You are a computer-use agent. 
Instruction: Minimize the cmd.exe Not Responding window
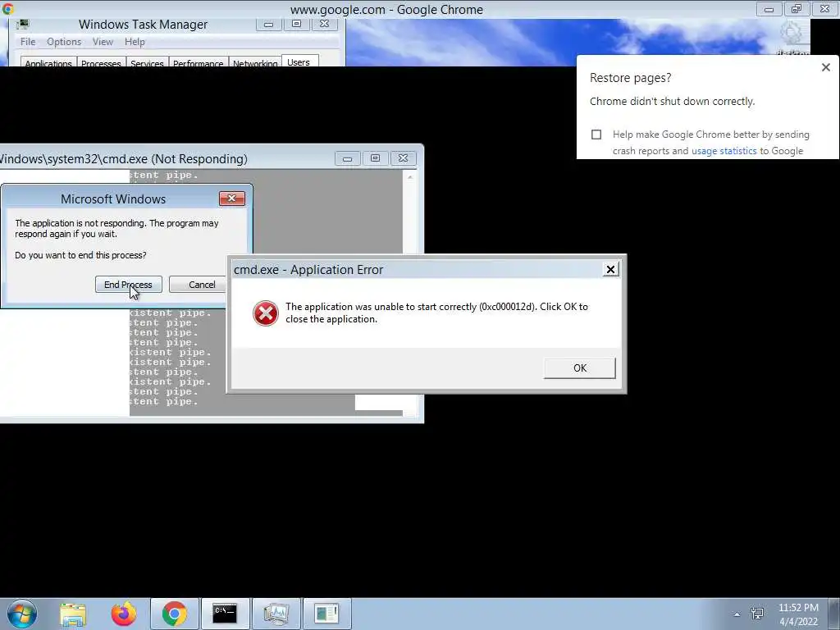pyautogui.click(x=347, y=158)
